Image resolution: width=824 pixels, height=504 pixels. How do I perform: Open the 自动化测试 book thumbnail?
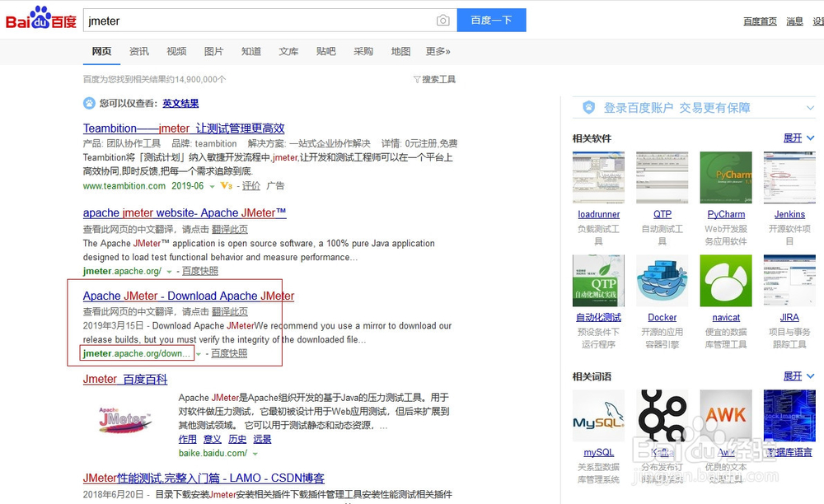tap(598, 281)
